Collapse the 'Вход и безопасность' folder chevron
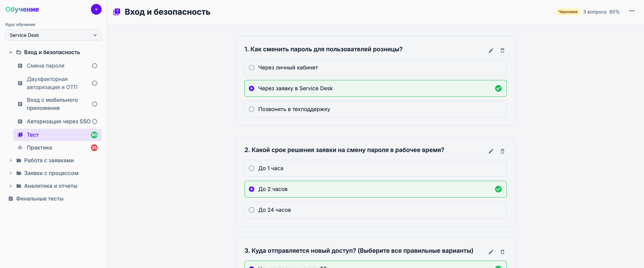This screenshot has width=644, height=268. (x=11, y=52)
